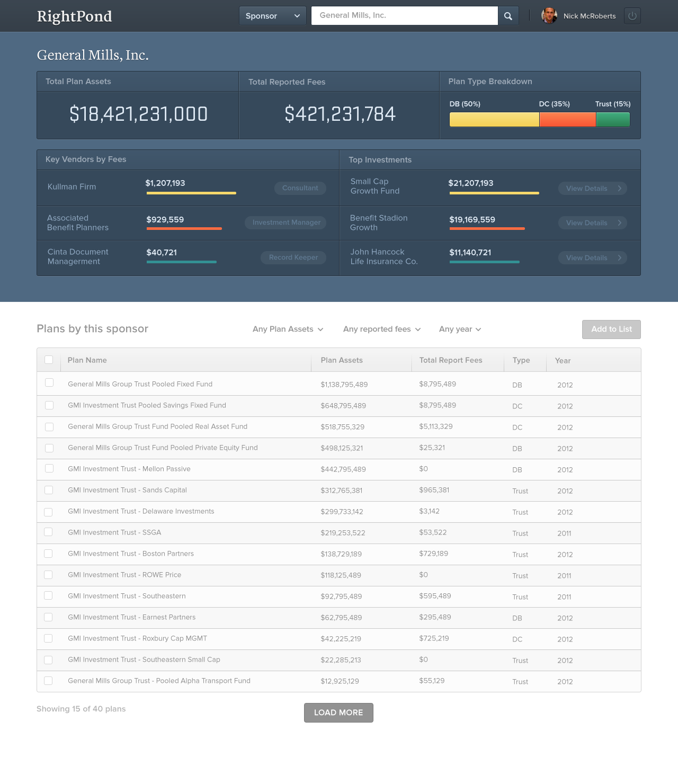
Task: Check SSGA row checkbox
Action: [48, 532]
